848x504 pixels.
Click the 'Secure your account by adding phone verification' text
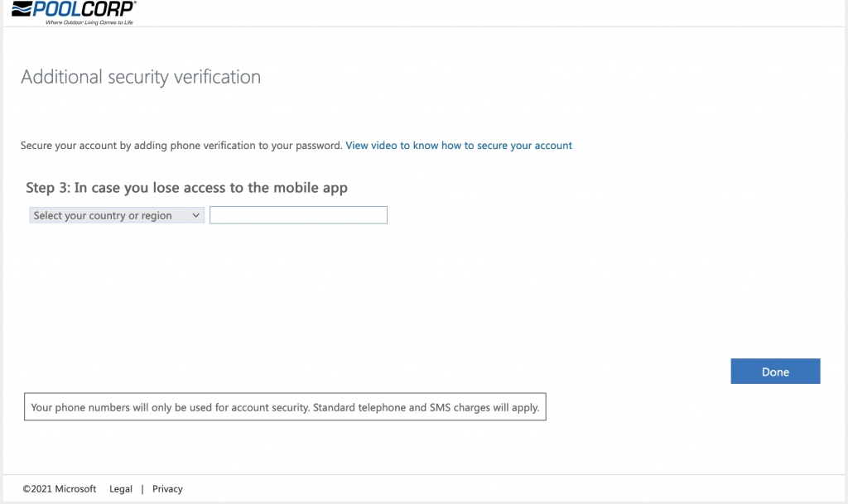click(x=181, y=146)
